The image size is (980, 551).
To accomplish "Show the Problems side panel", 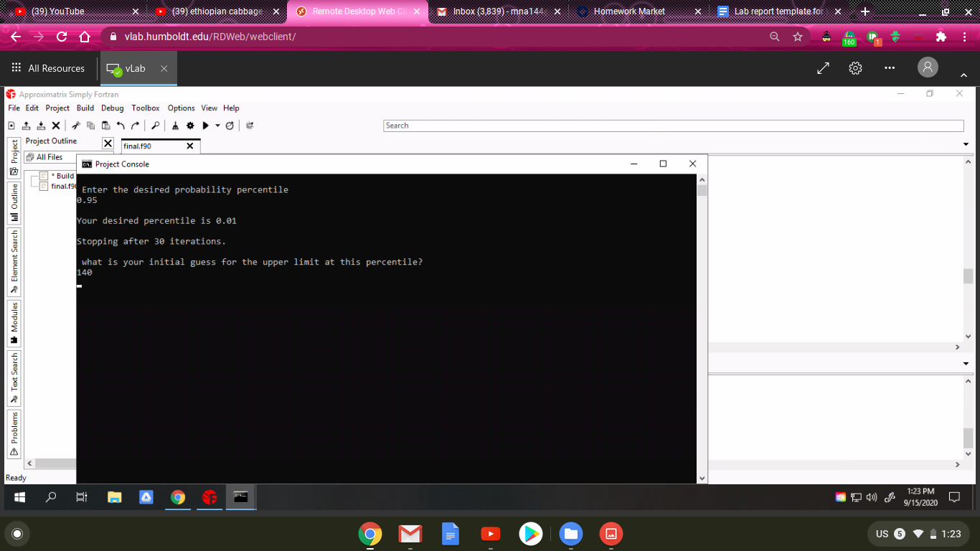I will tap(14, 434).
